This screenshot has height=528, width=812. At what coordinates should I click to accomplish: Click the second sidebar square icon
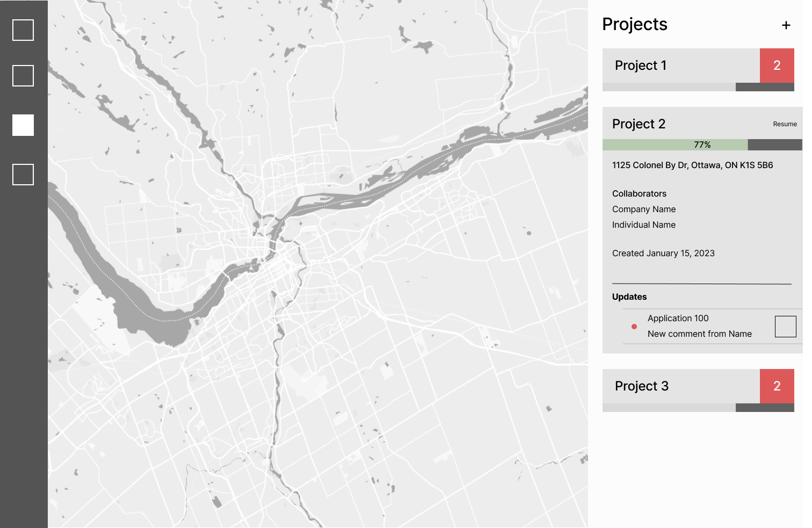coord(23,76)
